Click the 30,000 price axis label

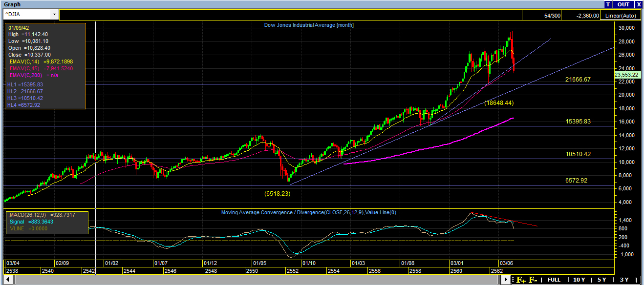click(x=626, y=28)
